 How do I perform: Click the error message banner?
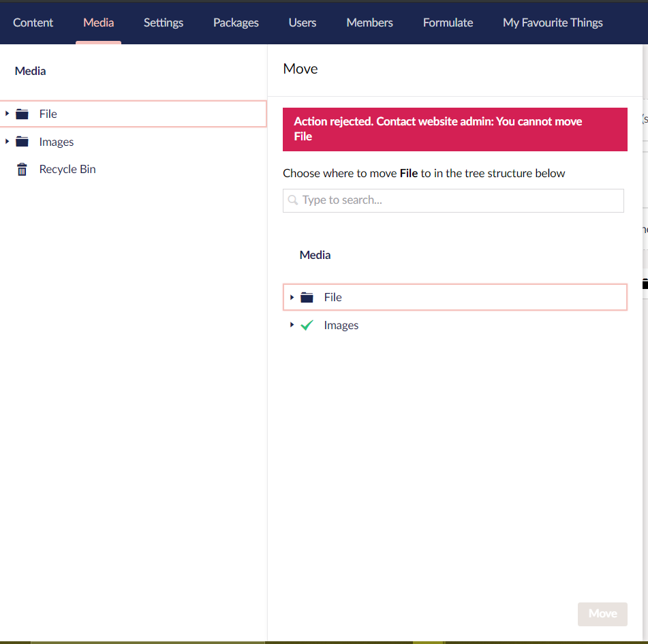click(x=454, y=129)
